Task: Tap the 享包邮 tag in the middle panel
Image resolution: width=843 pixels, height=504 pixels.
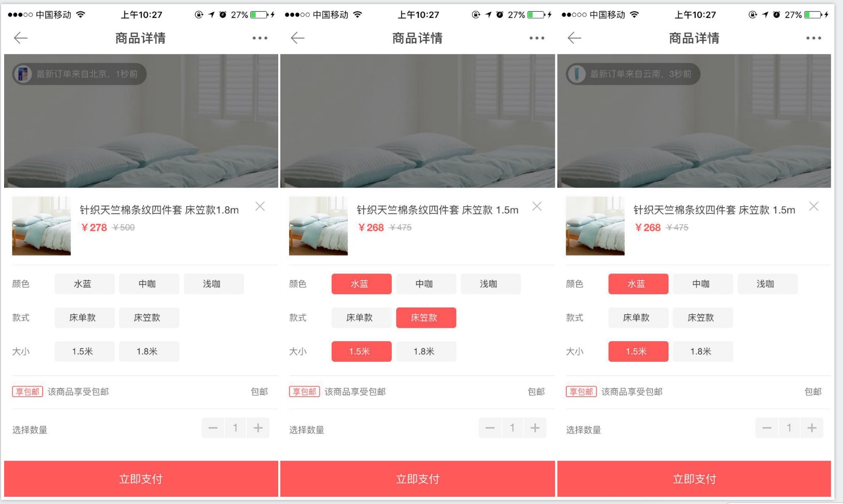Action: tap(305, 392)
